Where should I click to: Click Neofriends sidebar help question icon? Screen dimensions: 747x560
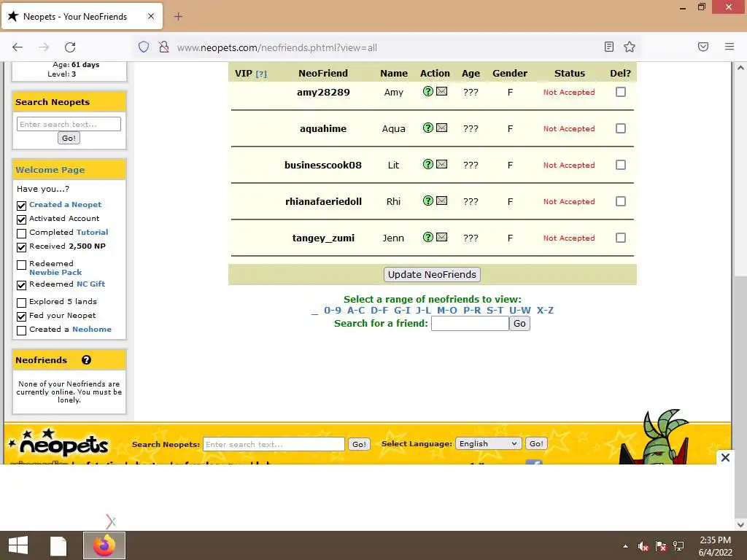[x=86, y=360]
